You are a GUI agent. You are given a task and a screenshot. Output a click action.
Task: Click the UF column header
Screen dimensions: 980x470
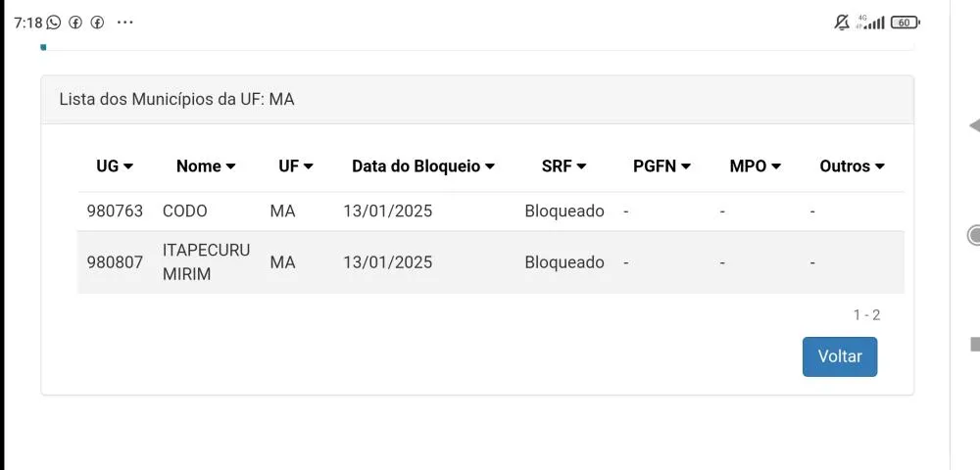296,166
